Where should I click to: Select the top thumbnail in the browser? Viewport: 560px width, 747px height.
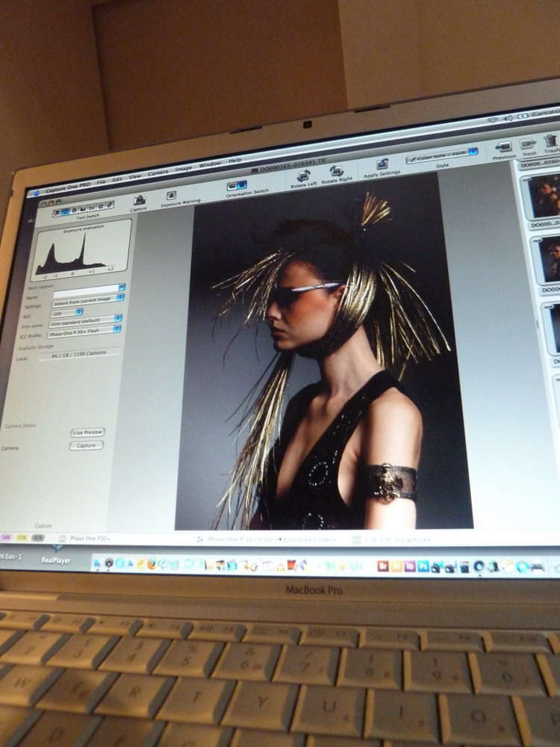click(x=544, y=195)
